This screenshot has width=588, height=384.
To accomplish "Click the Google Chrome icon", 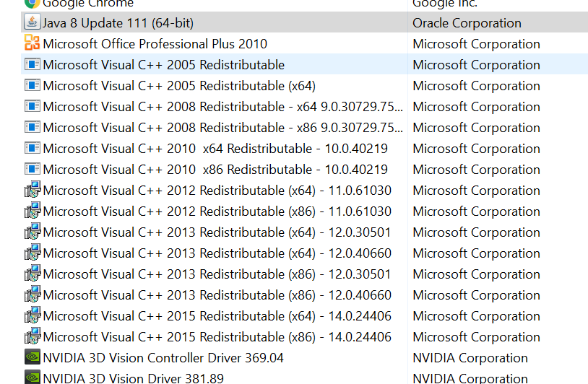I will 33,3.
